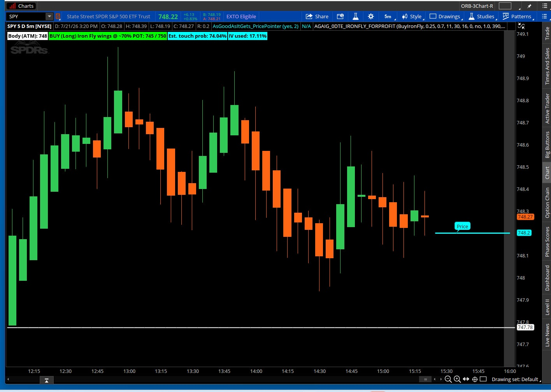551x392 pixels.
Task: Click the left scroll arrow at bottom-left
Action: pos(8,379)
